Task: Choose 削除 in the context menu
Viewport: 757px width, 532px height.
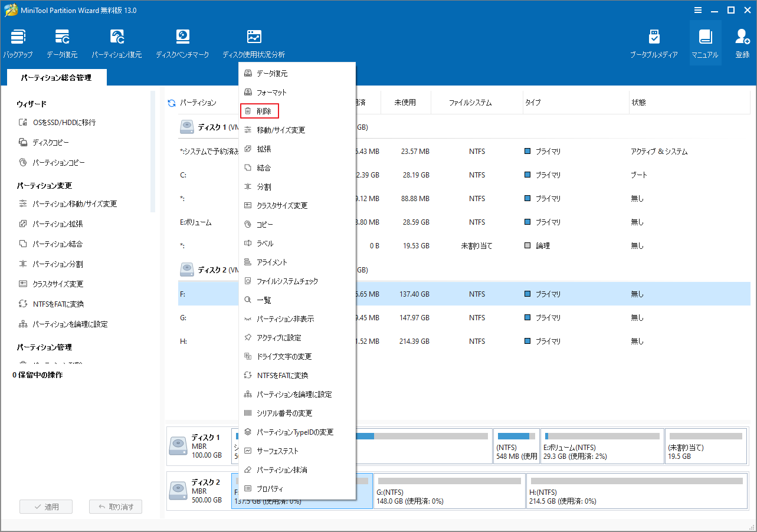Action: [264, 111]
